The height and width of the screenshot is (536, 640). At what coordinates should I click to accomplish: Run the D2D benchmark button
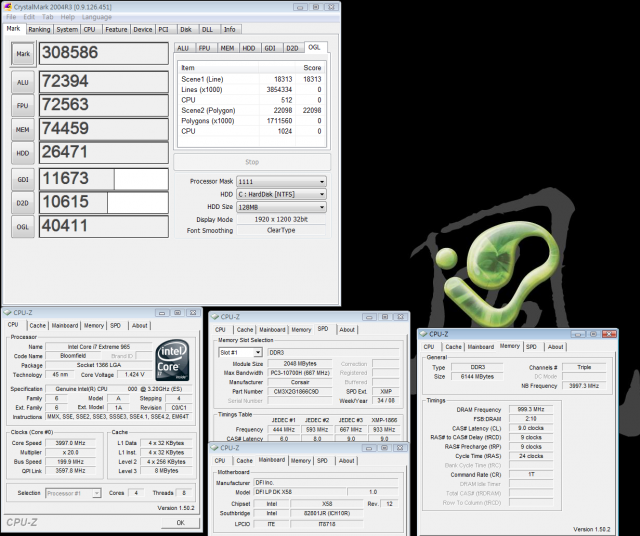tap(23, 203)
